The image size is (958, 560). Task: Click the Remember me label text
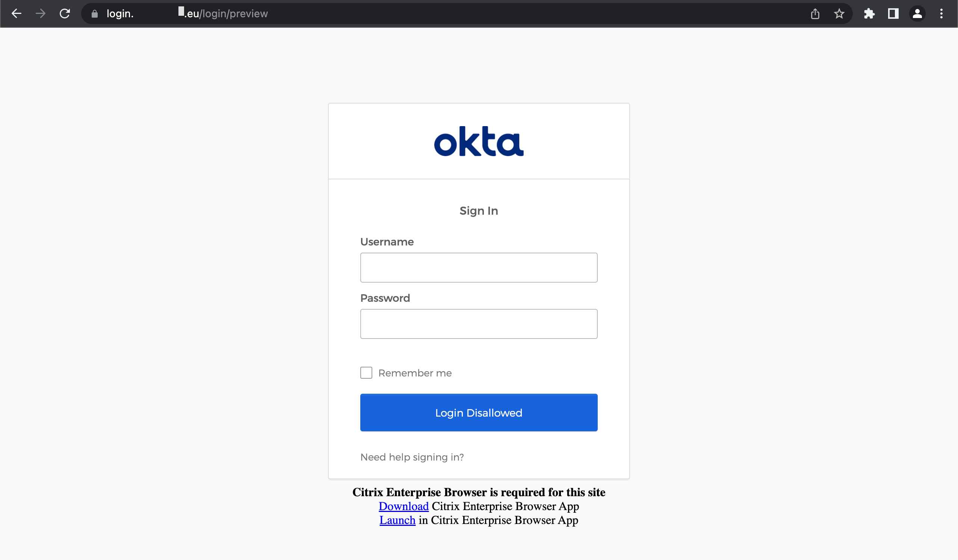pos(415,373)
